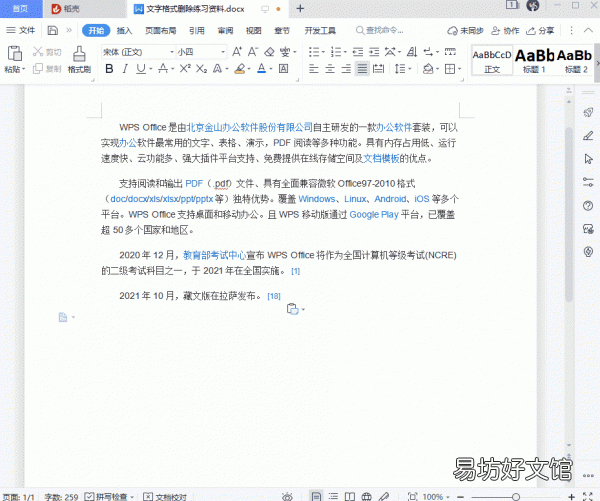
Task: Click the 北京金山办公软件股份有限公司 hyperlink
Action: [249, 127]
